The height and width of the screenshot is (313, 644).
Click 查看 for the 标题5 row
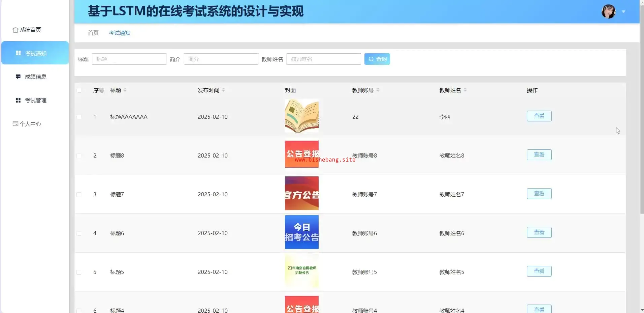click(x=539, y=271)
